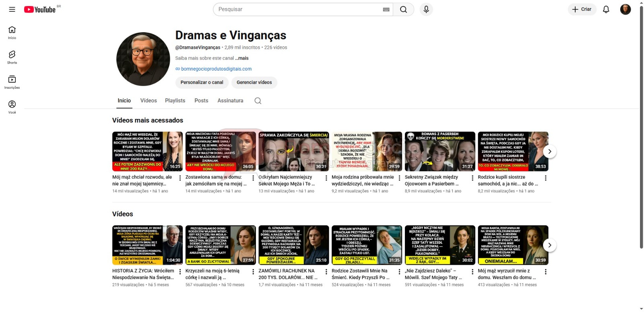Play the 29:59 video thumbnail
The width and height of the screenshot is (644, 312).
pyautogui.click(x=367, y=152)
